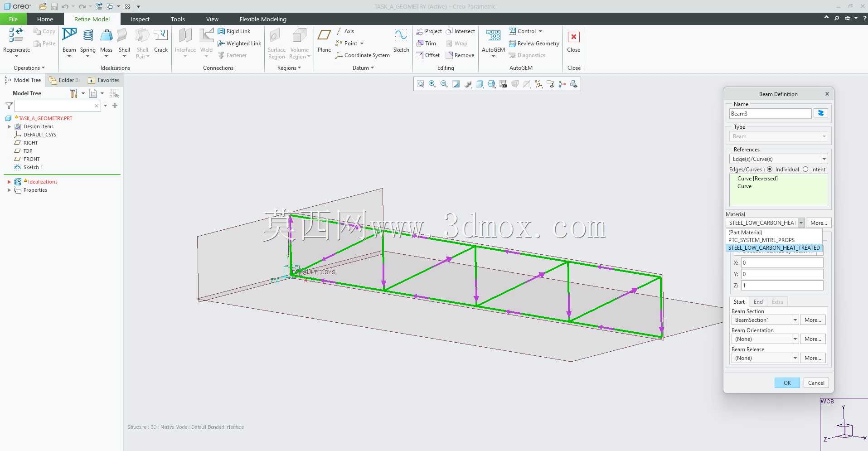The image size is (868, 451).
Task: Expand the Properties tree node
Action: pos(9,190)
